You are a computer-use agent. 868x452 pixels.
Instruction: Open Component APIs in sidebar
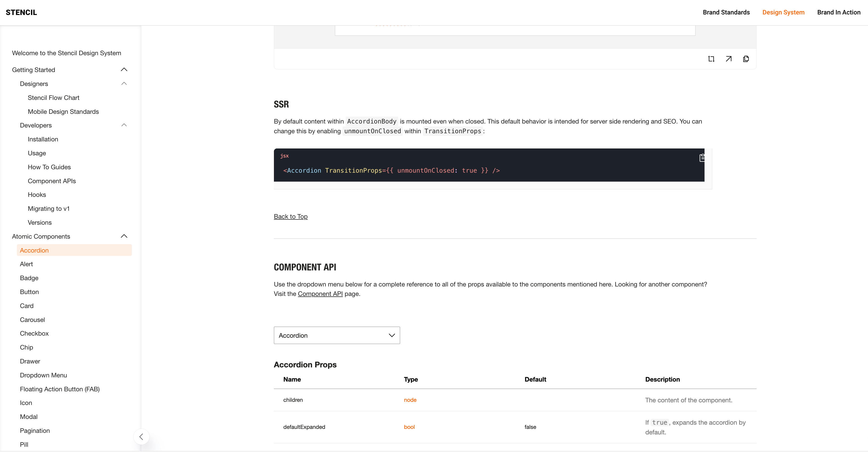52,181
